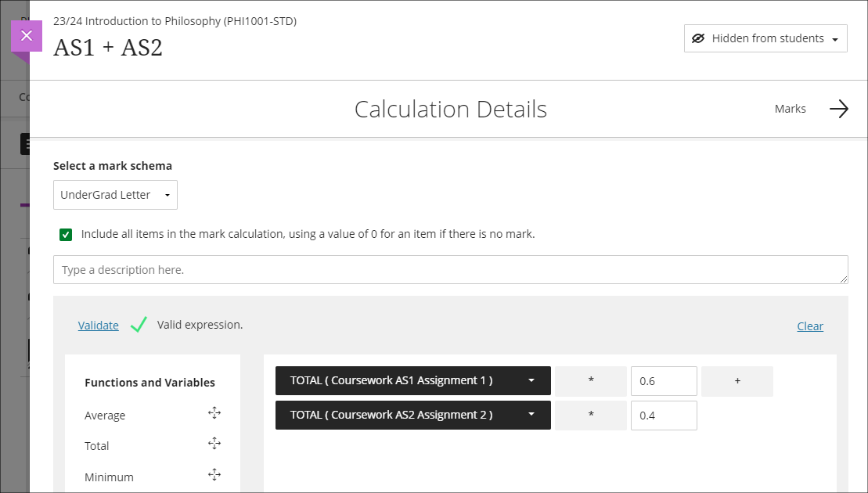
Task: Click the Clear link
Action: click(810, 326)
